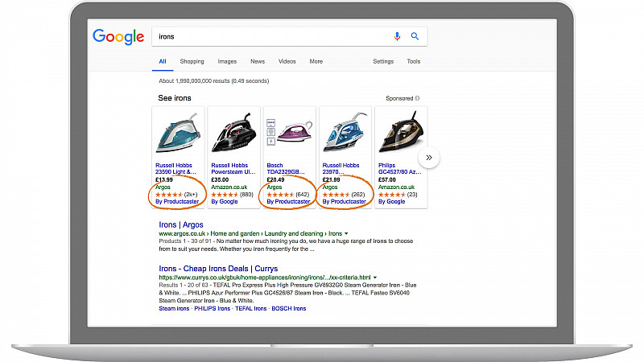Open Philips GC4527/80 iron image
644x362 pixels.
pyautogui.click(x=401, y=133)
